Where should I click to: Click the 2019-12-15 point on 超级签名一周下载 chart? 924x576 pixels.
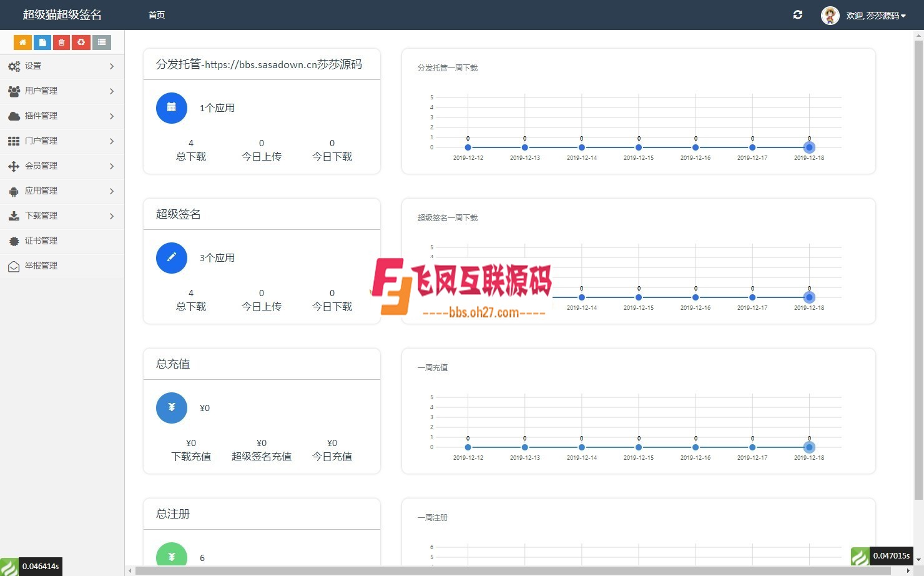click(x=639, y=297)
